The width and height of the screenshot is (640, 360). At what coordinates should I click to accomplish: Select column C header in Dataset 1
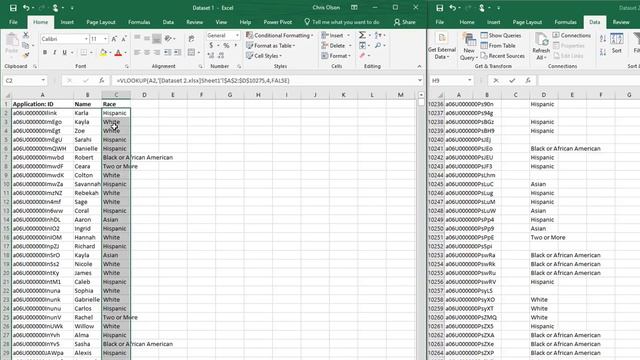116,95
